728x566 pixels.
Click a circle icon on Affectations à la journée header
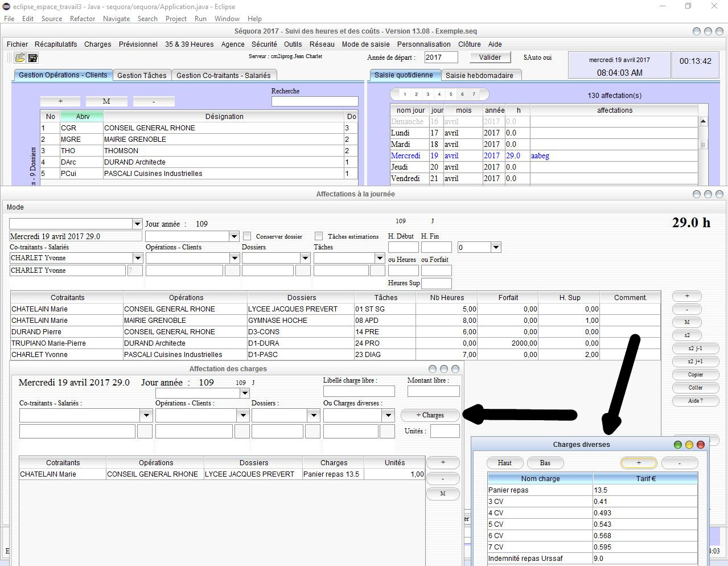[697, 194]
